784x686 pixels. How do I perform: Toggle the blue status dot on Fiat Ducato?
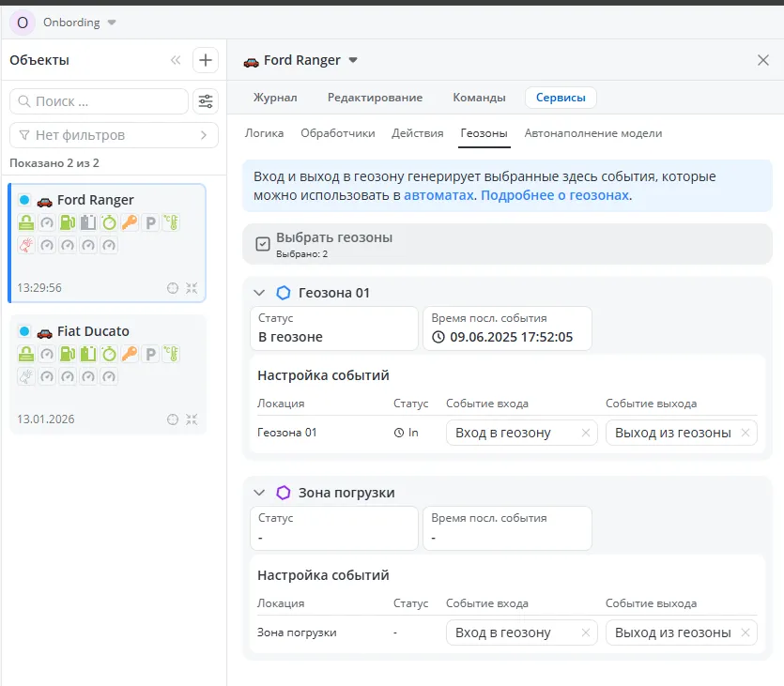click(24, 331)
